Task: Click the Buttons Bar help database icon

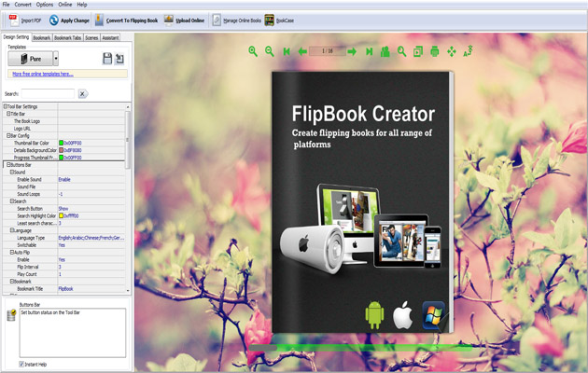Action: click(11, 315)
